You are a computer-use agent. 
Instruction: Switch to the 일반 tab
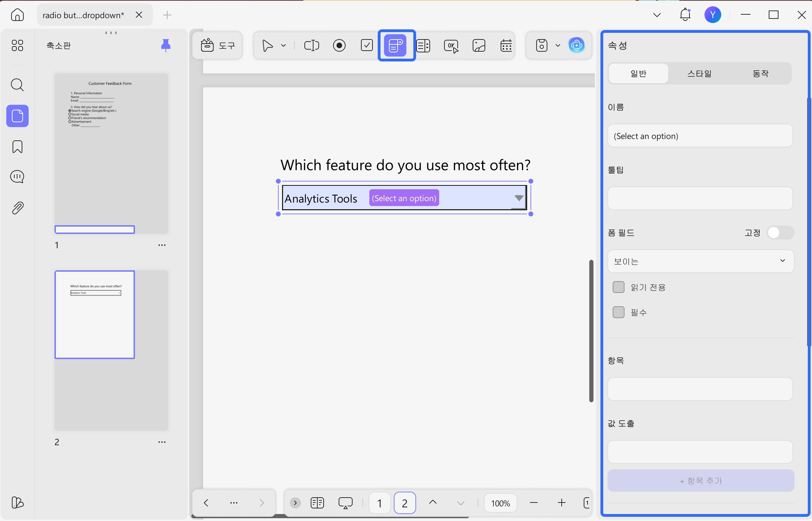638,73
